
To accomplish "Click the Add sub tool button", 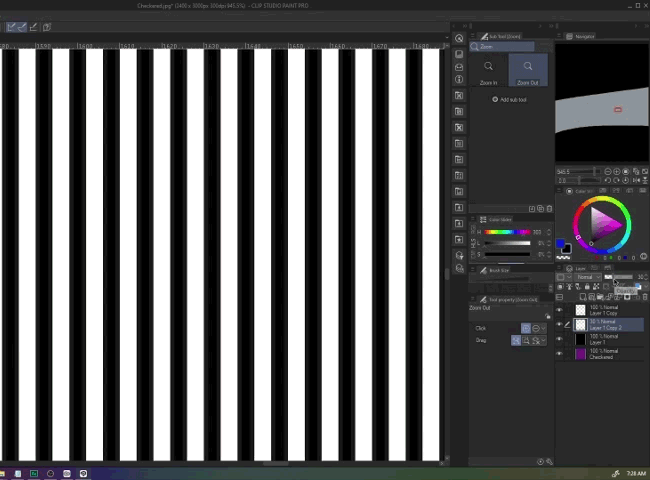I will (x=509, y=100).
